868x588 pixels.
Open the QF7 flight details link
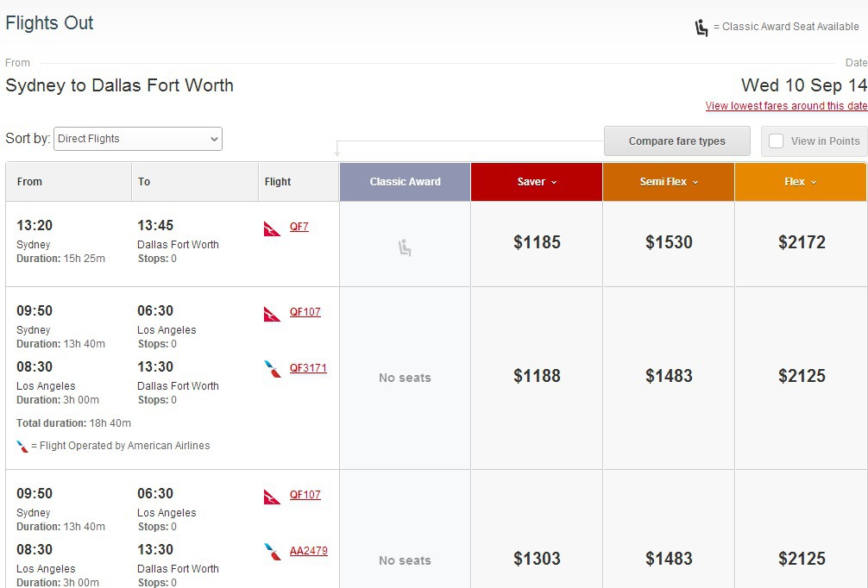(299, 228)
